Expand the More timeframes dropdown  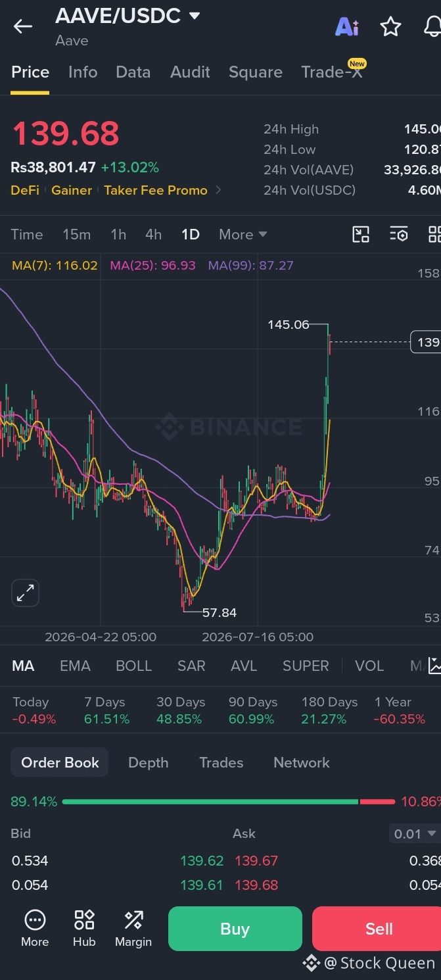(243, 234)
